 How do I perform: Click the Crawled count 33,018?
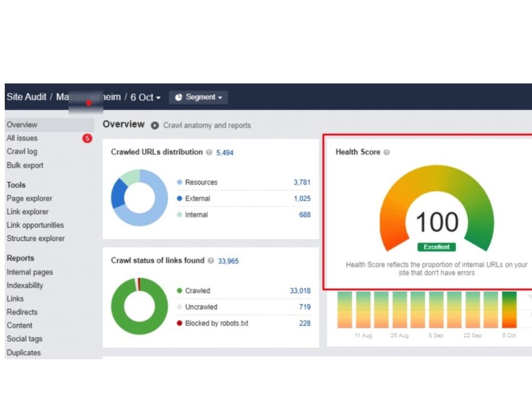click(x=300, y=291)
